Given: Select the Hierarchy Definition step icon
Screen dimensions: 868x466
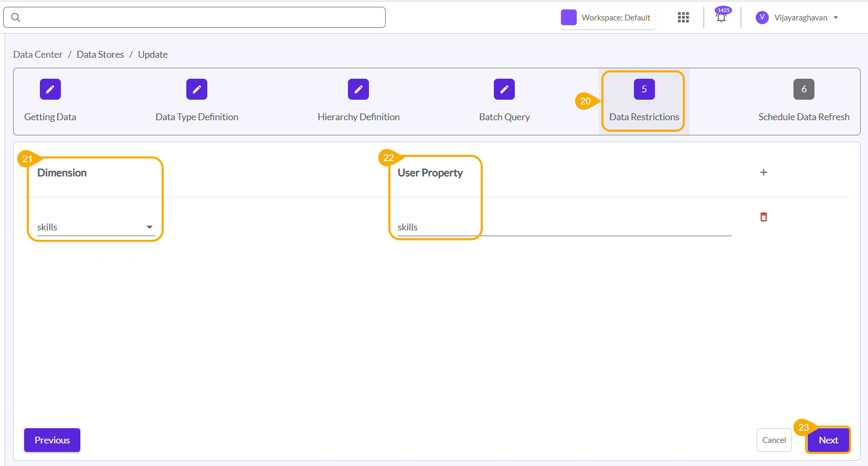Looking at the screenshot, I should [x=358, y=89].
